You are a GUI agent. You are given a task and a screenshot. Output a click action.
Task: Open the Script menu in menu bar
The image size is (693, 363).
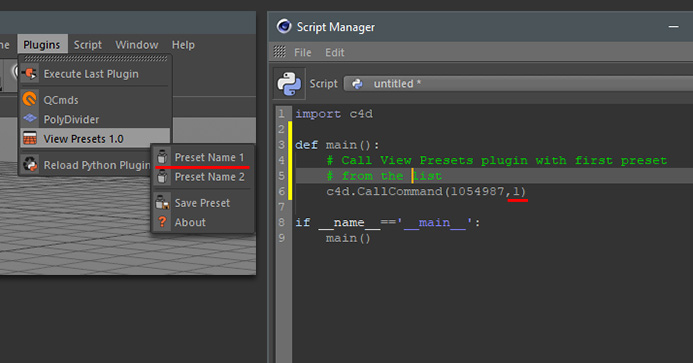click(88, 45)
